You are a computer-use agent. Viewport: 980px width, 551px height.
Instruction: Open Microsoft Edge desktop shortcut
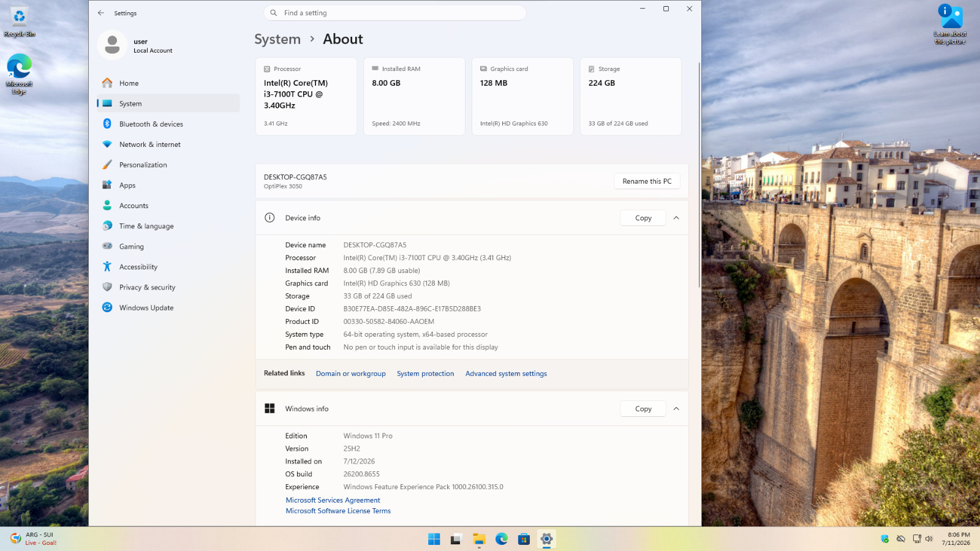click(19, 74)
